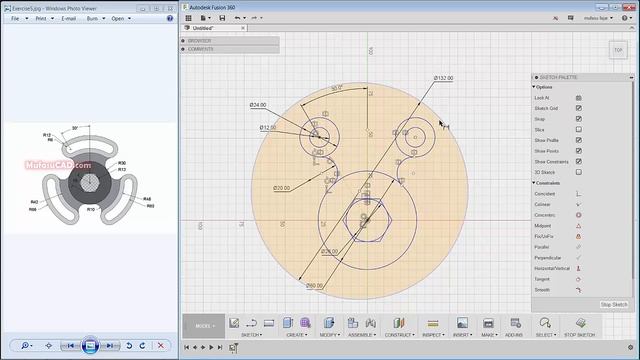Click the Offset Plane icon in Construct

(399, 323)
